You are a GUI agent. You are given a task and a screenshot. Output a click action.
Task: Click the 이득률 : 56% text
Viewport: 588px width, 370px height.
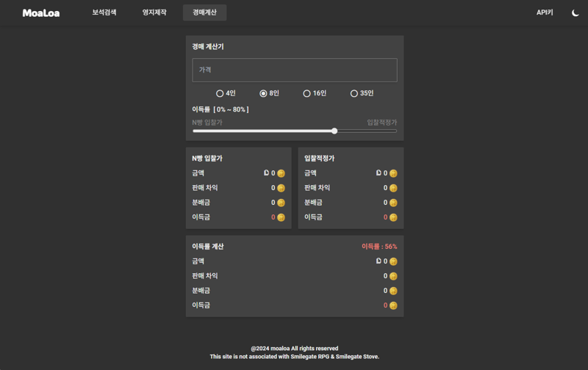379,247
